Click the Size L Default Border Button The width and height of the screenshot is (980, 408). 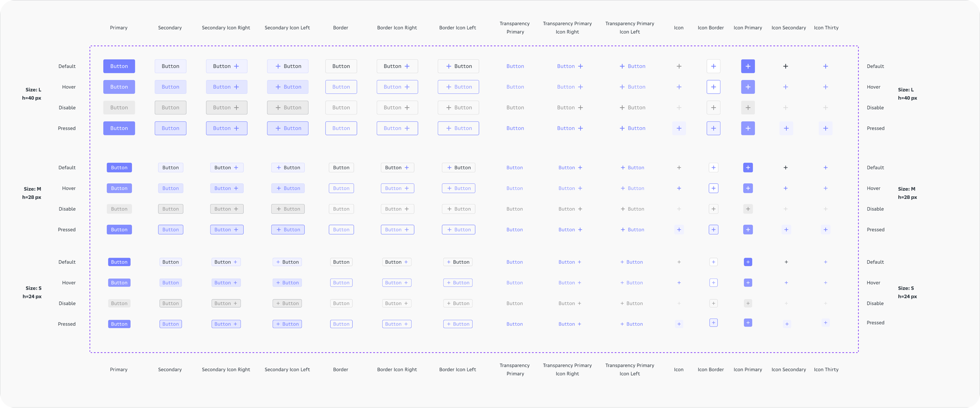[341, 66]
